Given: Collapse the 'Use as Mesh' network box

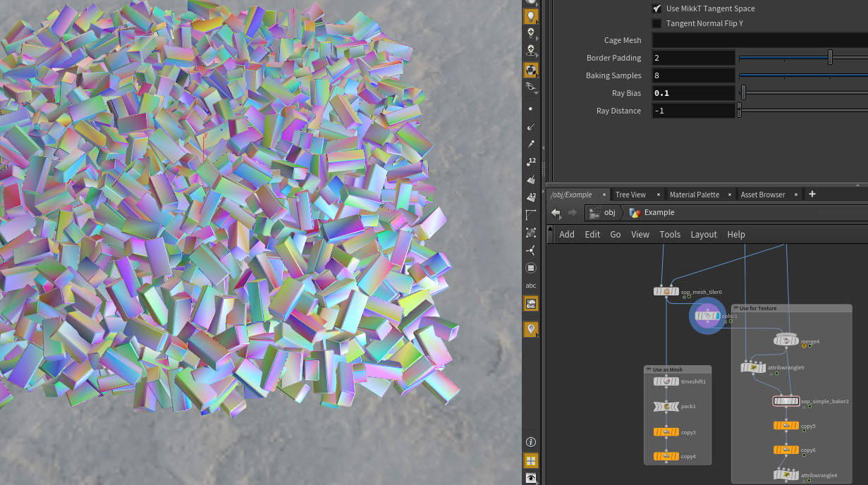Looking at the screenshot, I should tap(648, 369).
